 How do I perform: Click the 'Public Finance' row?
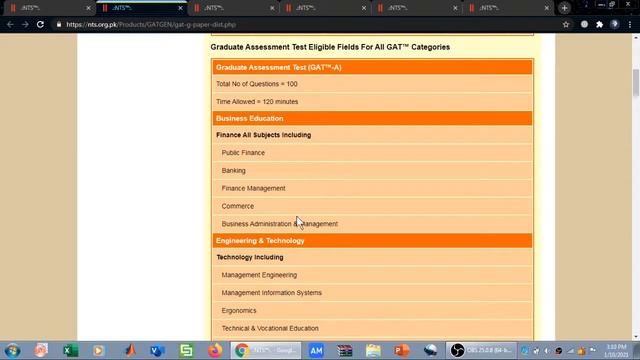(372, 153)
